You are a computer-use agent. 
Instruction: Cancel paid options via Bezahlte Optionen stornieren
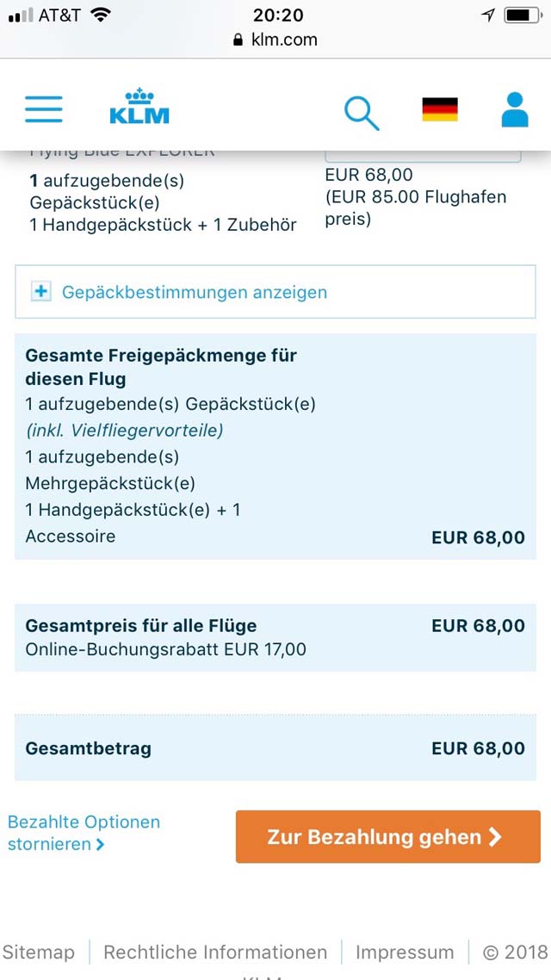click(84, 833)
